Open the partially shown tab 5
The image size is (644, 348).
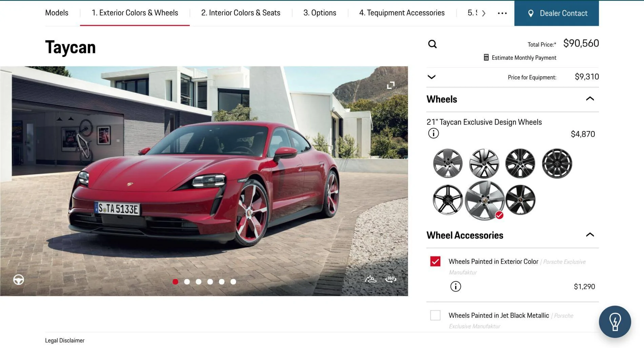tap(472, 13)
